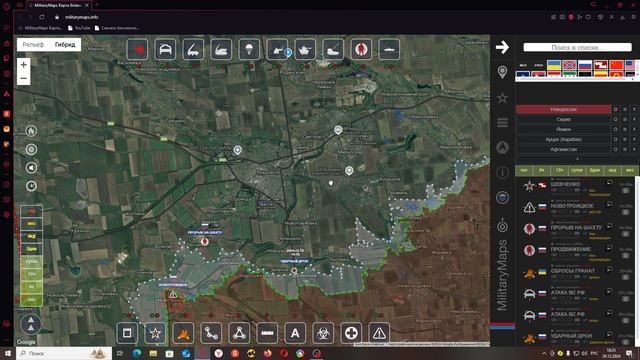The height and width of the screenshot is (360, 640).
Task: Select the Йемен region row
Action: tap(563, 129)
